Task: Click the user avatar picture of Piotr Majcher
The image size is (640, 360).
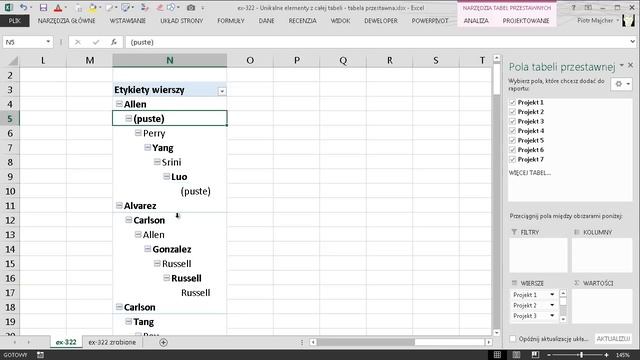Action: point(629,20)
